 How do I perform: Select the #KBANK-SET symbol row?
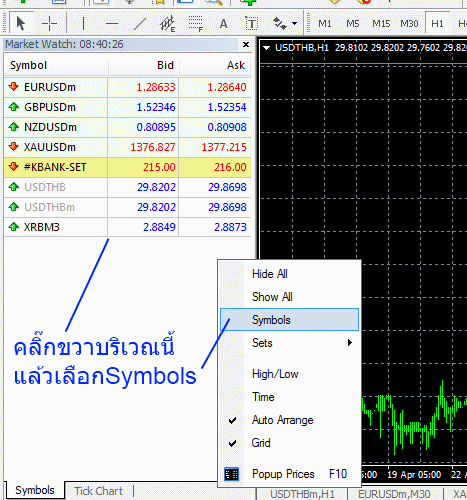pos(128,167)
